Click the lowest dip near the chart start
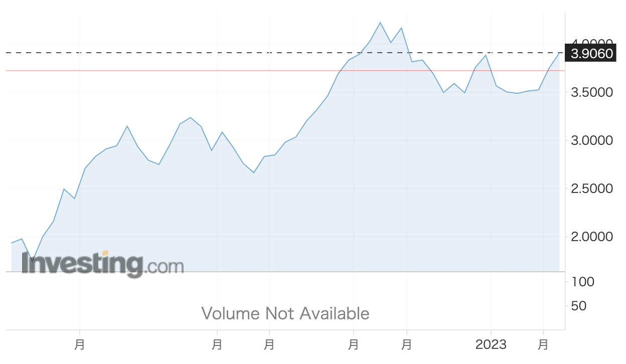The width and height of the screenshot is (626, 364). (x=33, y=261)
